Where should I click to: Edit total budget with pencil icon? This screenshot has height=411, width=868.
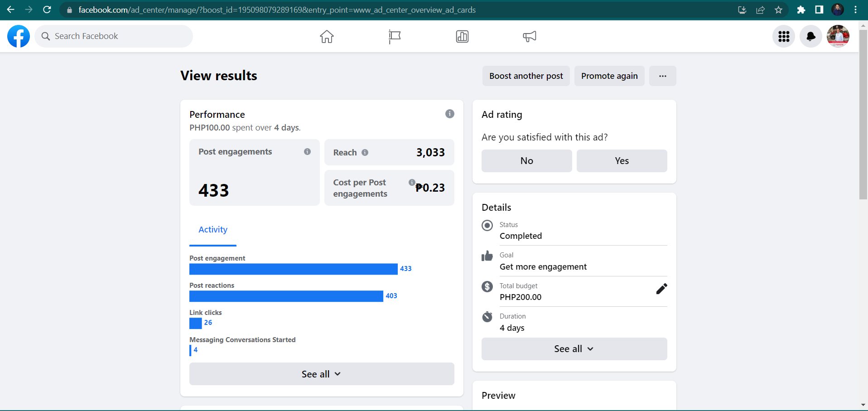(661, 289)
